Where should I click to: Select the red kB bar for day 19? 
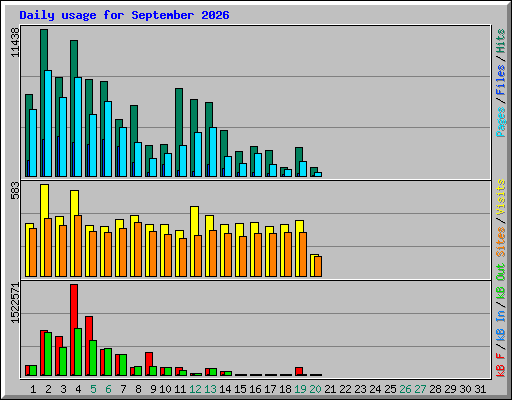[x=299, y=371]
